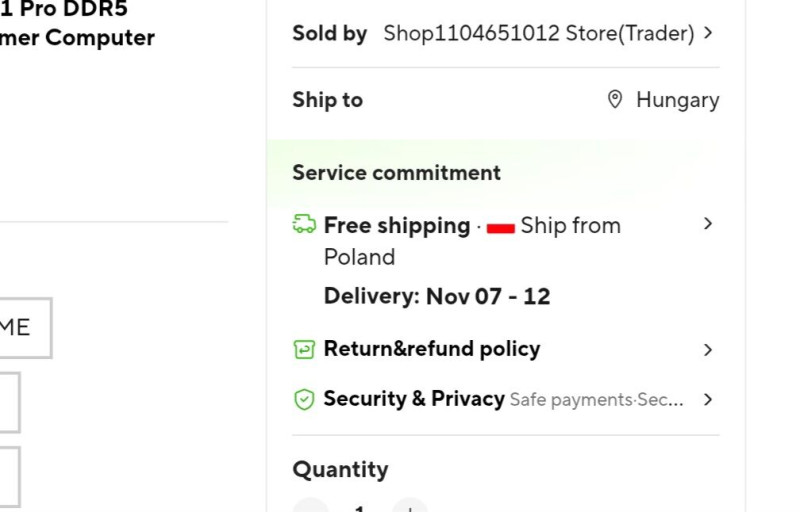Click the Delivery: Nov 07 - 12 text
The height and width of the screenshot is (512, 800).
[x=437, y=296]
